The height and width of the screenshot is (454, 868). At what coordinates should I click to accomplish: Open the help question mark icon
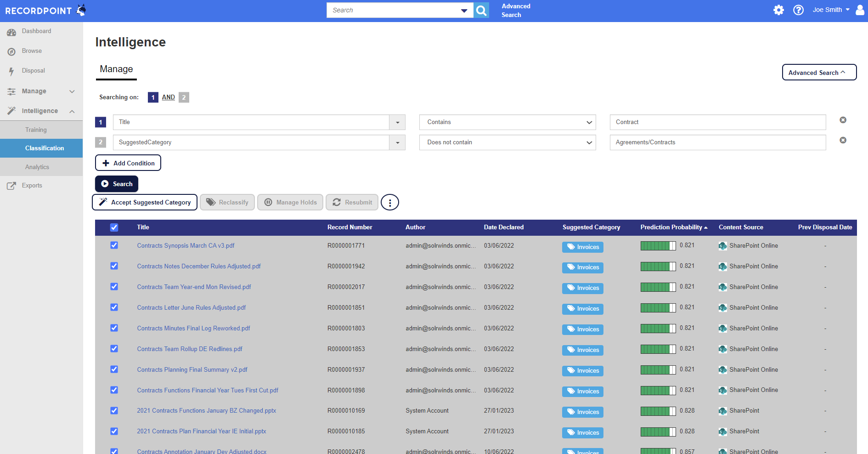pyautogui.click(x=798, y=10)
